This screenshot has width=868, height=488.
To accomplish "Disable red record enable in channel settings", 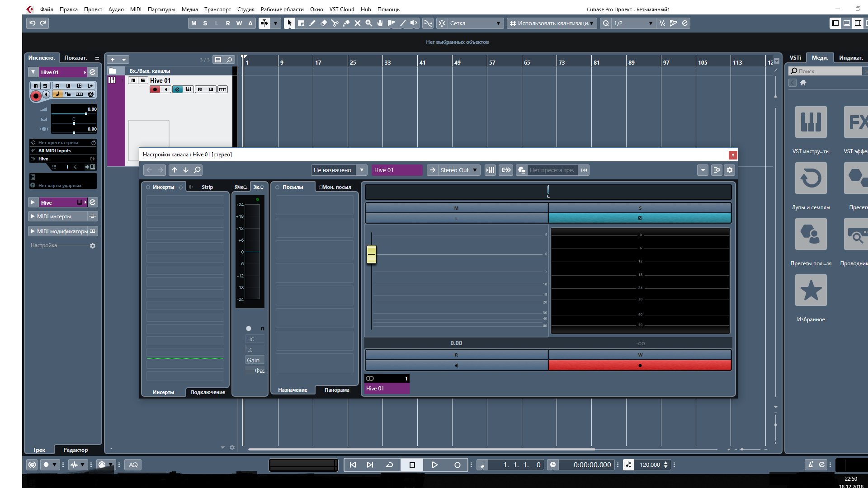I will [x=640, y=365].
